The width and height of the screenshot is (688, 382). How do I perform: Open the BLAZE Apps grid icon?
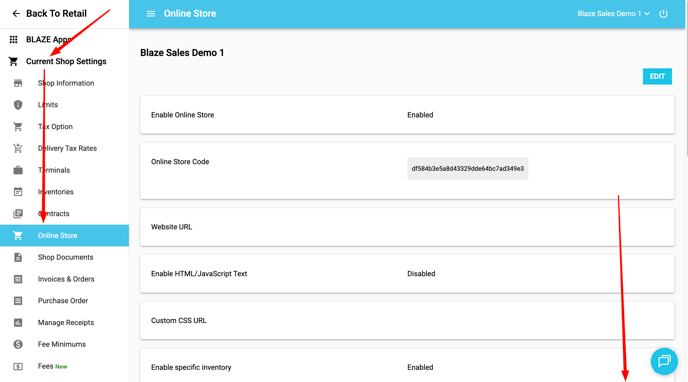click(14, 39)
